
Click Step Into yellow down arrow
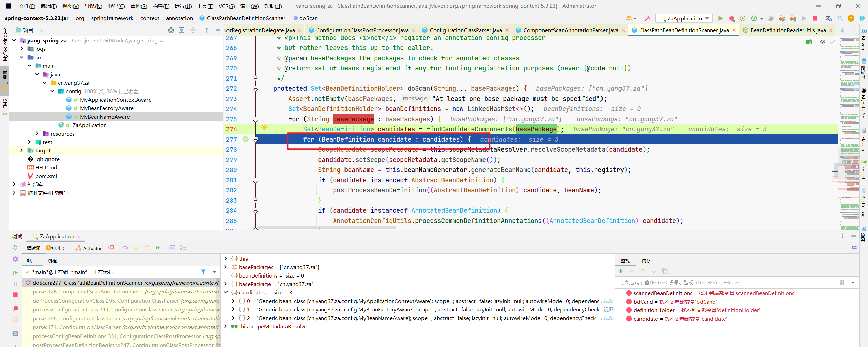[x=136, y=248]
